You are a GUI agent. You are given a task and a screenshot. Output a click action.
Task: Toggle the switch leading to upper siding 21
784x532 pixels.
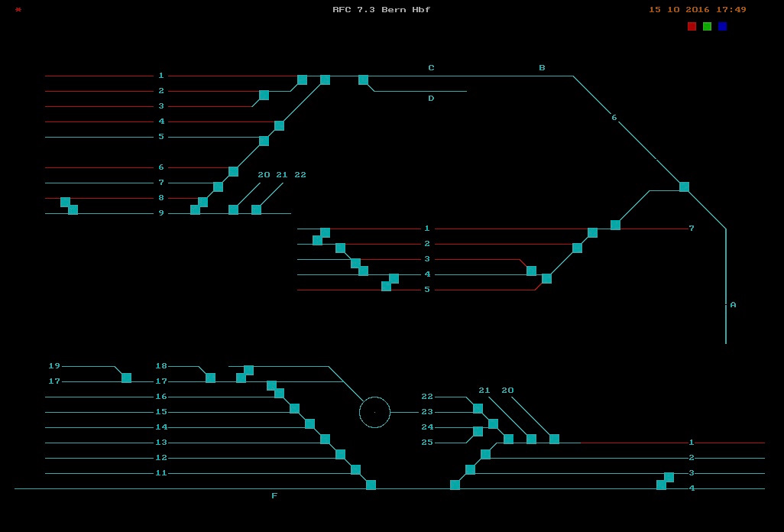(x=256, y=209)
